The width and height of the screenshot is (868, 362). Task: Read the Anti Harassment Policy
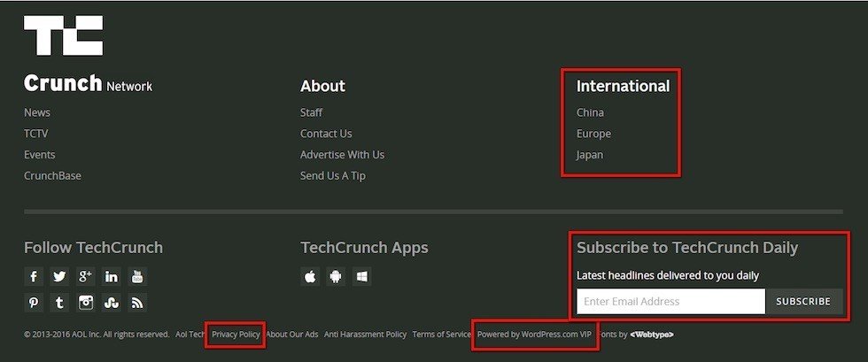tap(365, 335)
